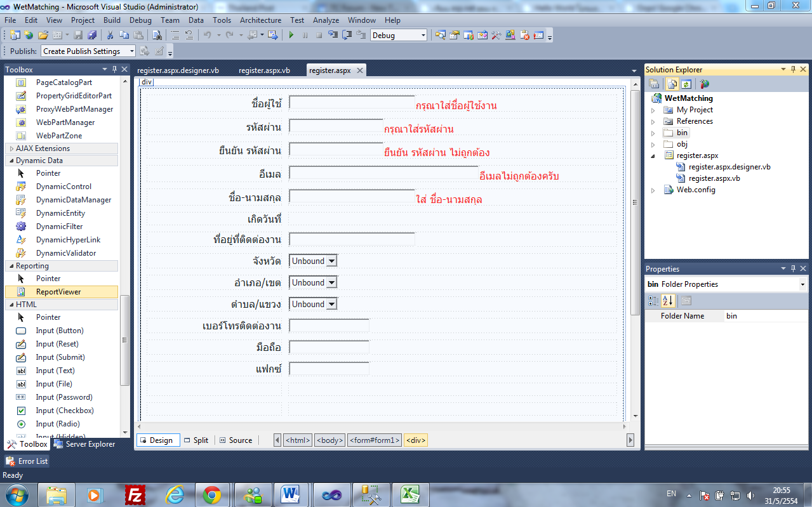Viewport: 812px width, 507px height.
Task: Select DynamicDataManager toolbox item
Action: [x=62, y=200]
